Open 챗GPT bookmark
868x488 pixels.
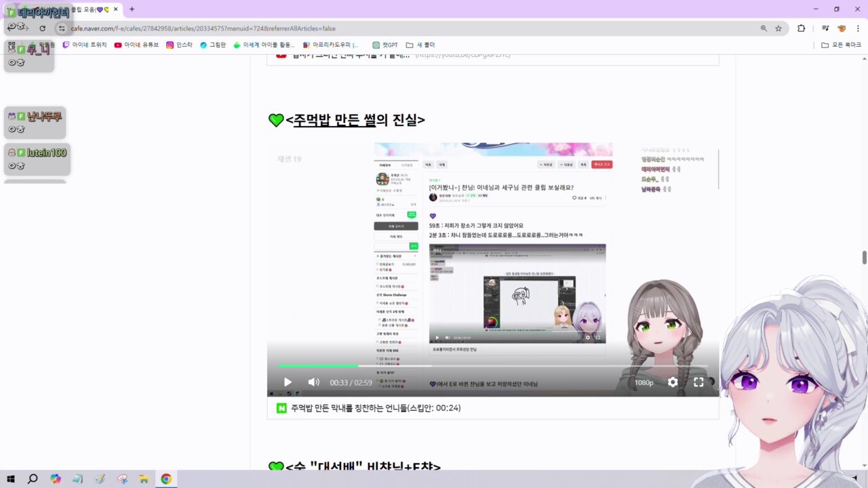pyautogui.click(x=384, y=45)
